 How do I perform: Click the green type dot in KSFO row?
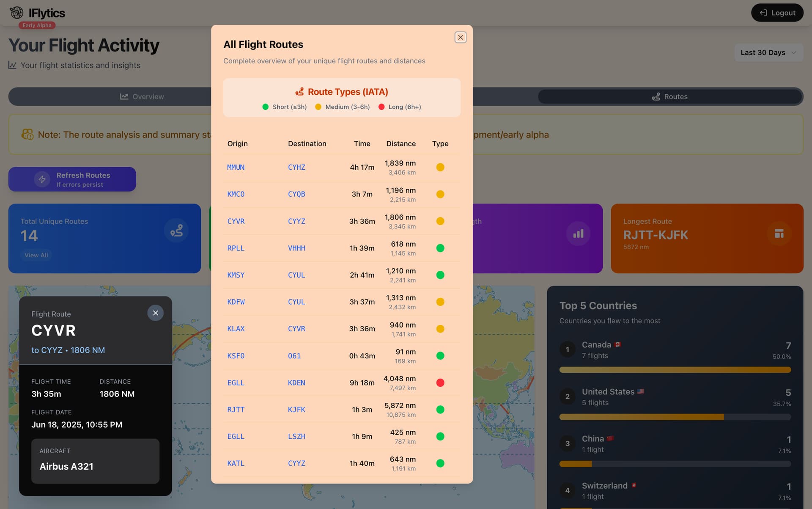point(440,356)
